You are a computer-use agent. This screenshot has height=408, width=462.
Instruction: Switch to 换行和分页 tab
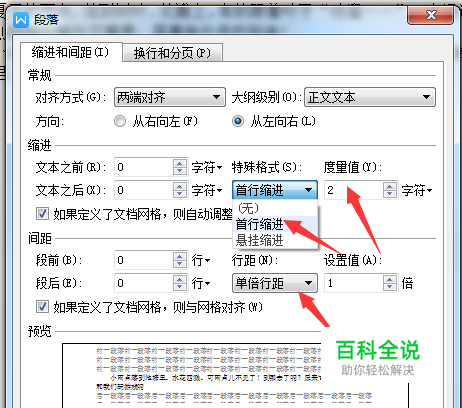pos(172,53)
